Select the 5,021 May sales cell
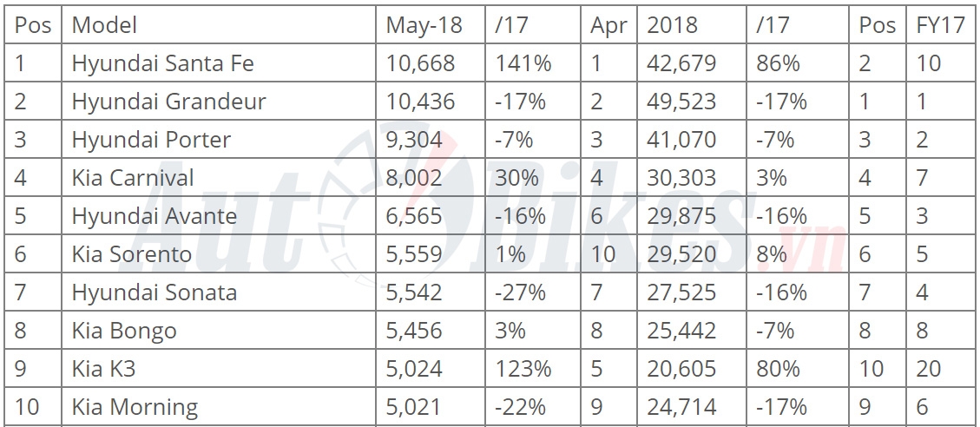 tap(413, 406)
